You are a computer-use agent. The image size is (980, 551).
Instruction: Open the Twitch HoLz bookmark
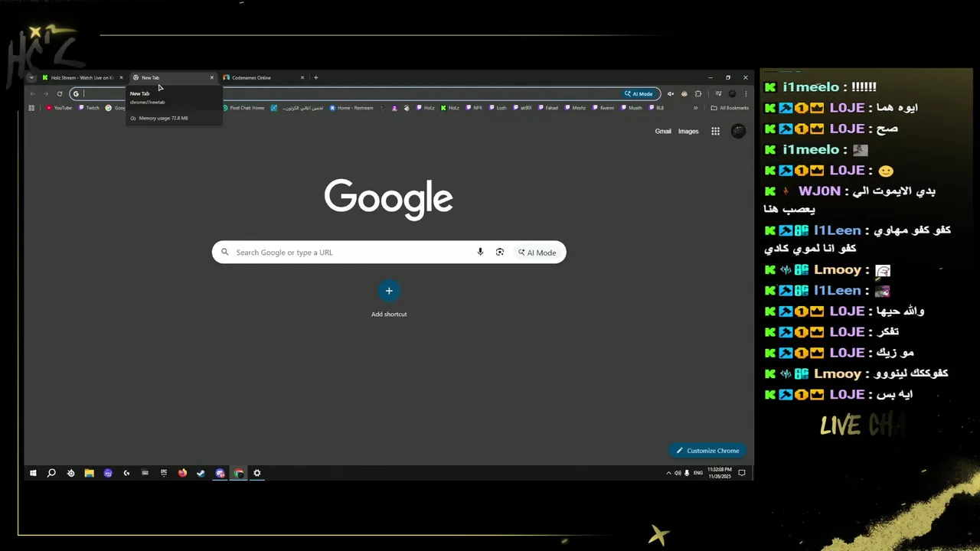pyautogui.click(x=425, y=108)
